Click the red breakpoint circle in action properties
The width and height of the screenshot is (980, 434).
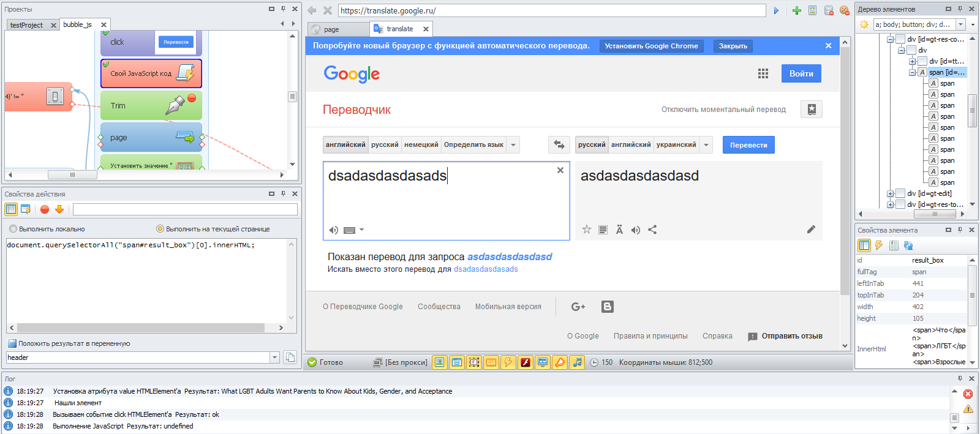tap(45, 209)
